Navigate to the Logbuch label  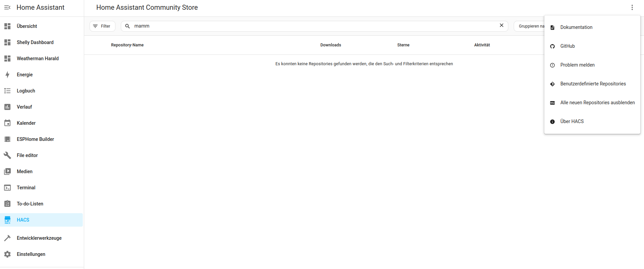pos(26,91)
